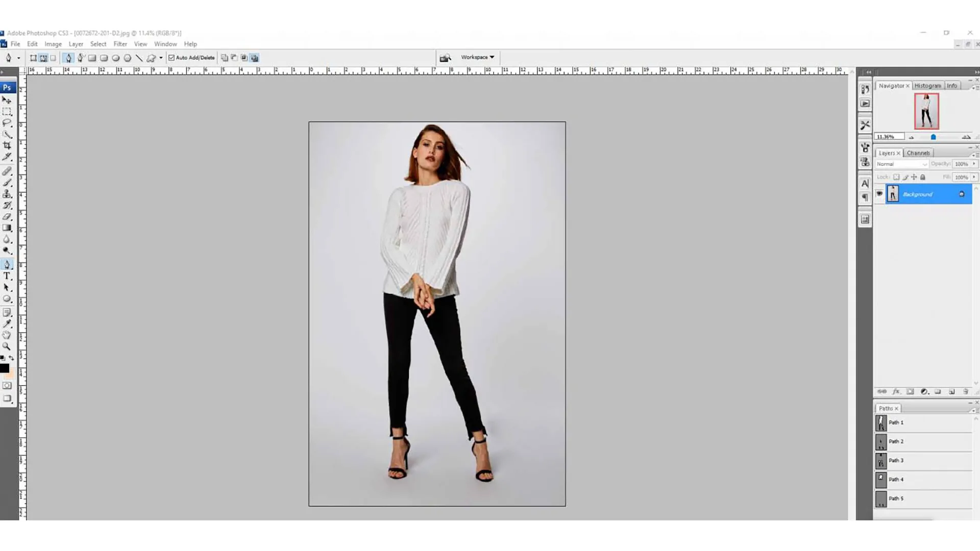Screen dimensions: 980x551
Task: Open the blend mode Normal dropdown
Action: pyautogui.click(x=901, y=164)
